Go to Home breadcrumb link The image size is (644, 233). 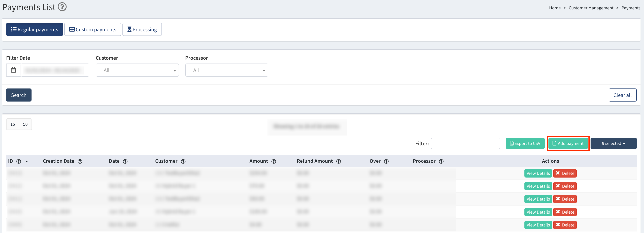pos(555,8)
